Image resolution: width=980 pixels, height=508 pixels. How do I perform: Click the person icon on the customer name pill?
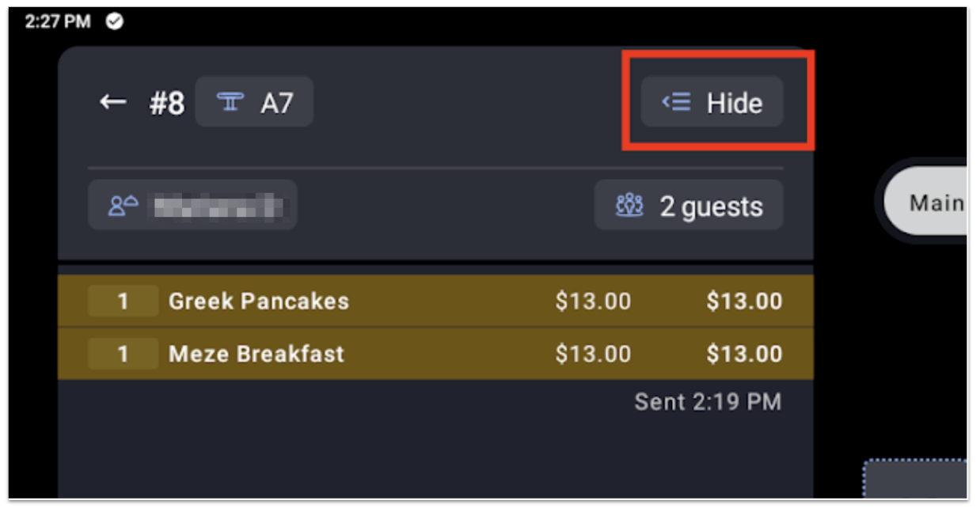tap(123, 205)
